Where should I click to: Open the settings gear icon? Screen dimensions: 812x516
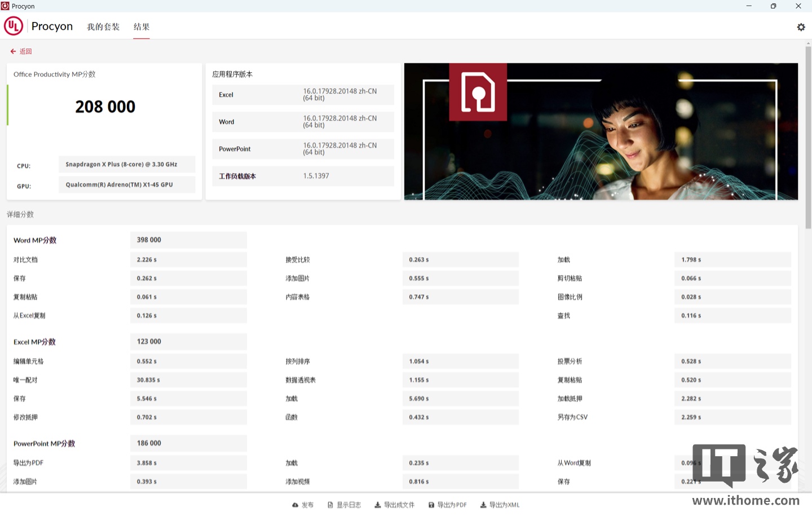[x=801, y=27]
